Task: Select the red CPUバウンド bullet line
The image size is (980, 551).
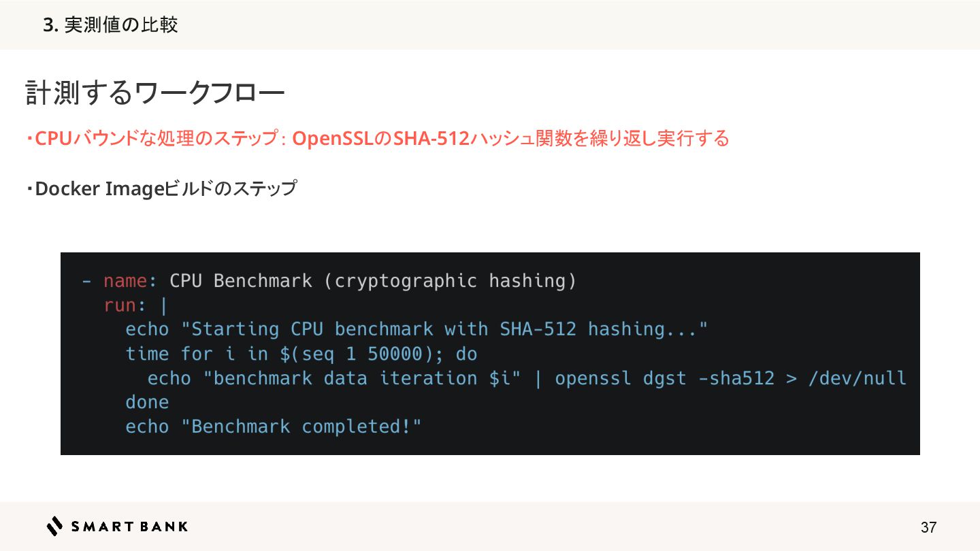Action: coord(378,139)
